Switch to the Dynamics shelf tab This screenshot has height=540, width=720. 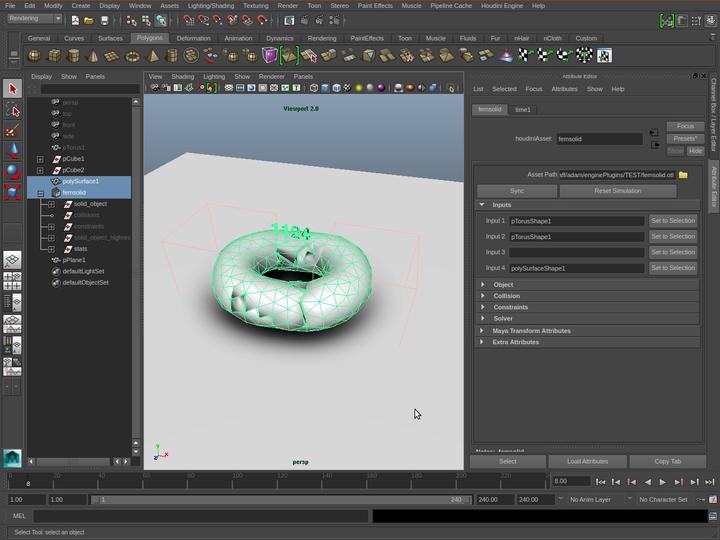(280, 39)
